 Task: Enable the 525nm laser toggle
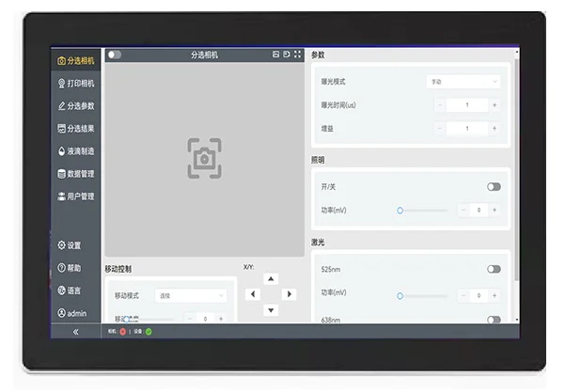[x=494, y=269]
